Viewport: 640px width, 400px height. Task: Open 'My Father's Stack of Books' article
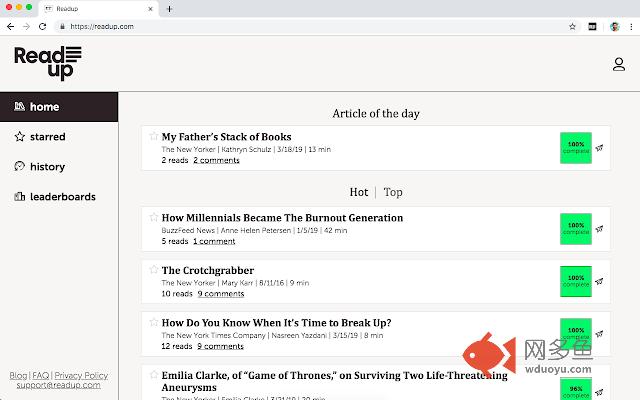[x=227, y=137]
